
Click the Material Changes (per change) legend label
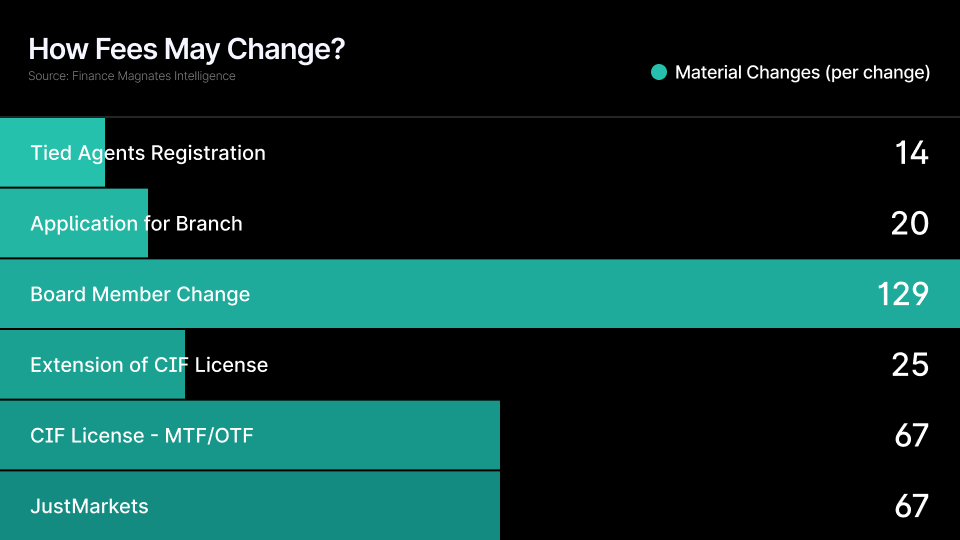(802, 72)
